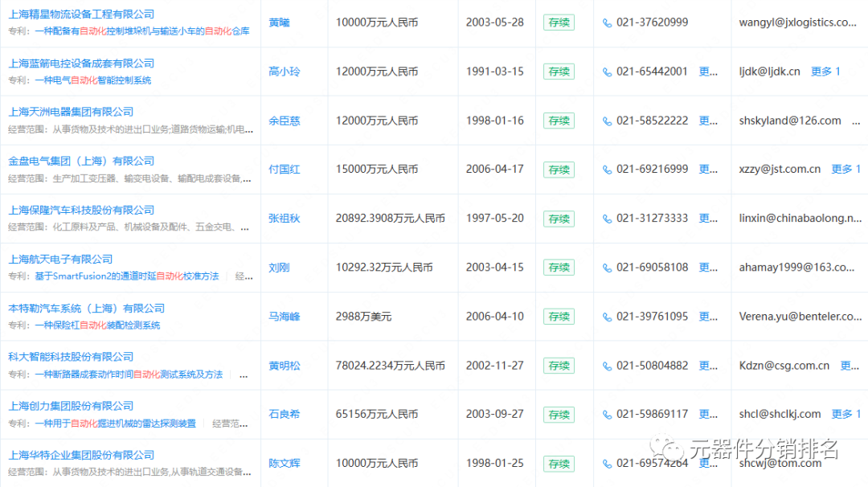Viewport: 868px width, 487px height.
Task: Click phone icon beside 021-50804882
Action: pyautogui.click(x=608, y=366)
